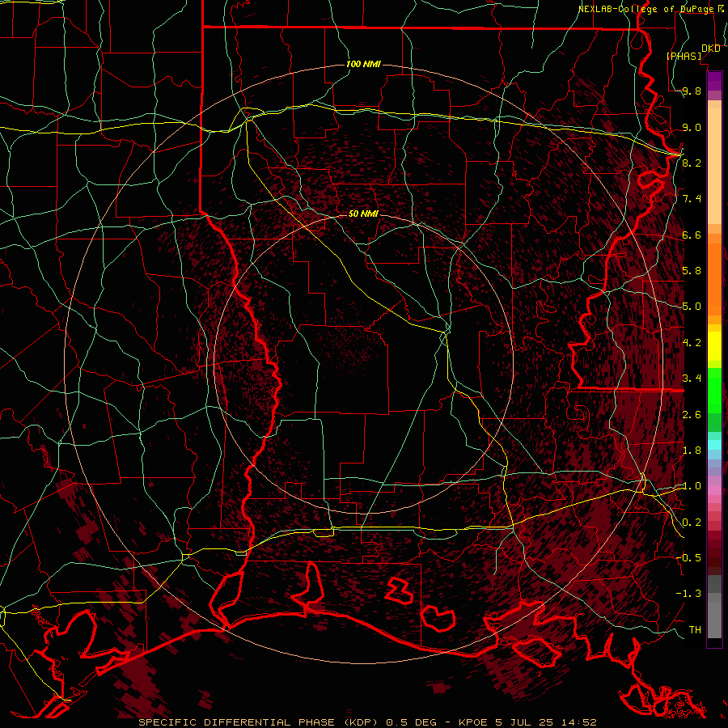
Task: Pick the cyan color bar segment near 1.8
Action: coord(714,445)
